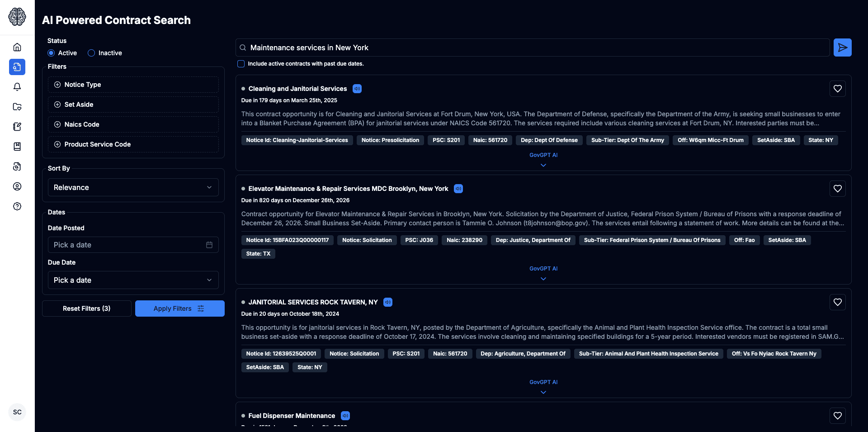
Task: Favorite Cleaning and Janitorial Services contract
Action: tap(837, 89)
